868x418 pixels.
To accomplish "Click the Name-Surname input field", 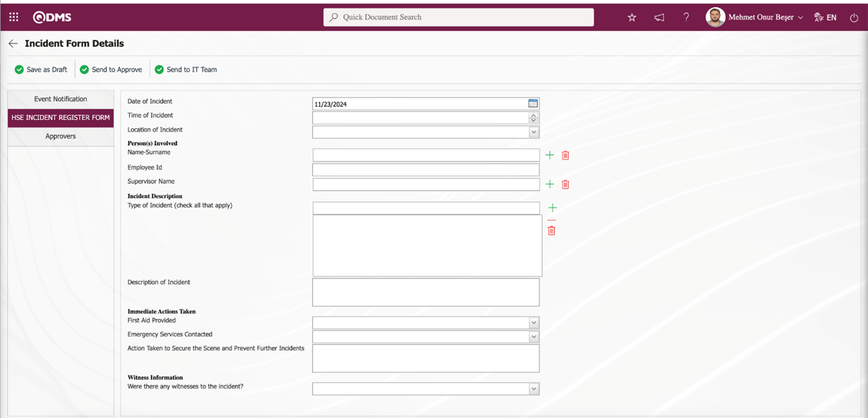I will tap(426, 155).
